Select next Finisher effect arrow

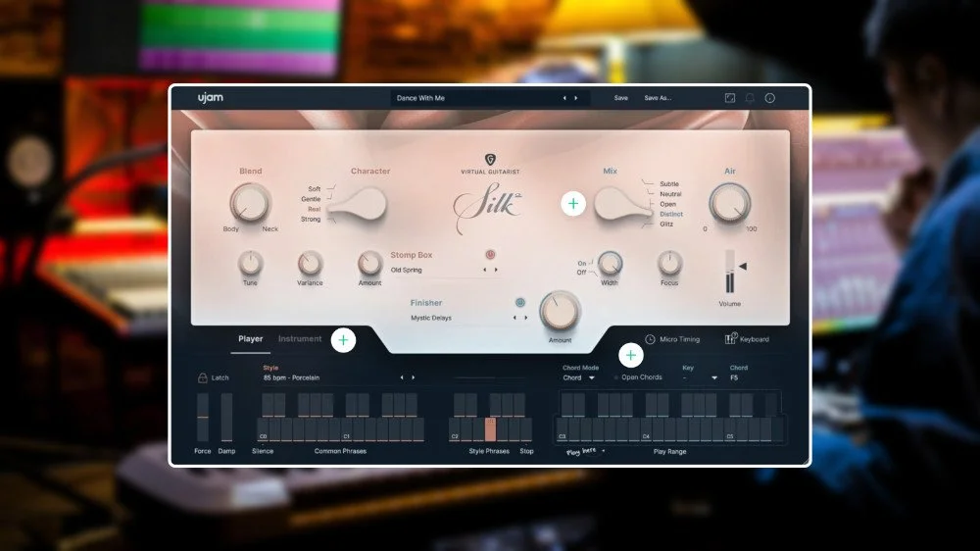525,318
